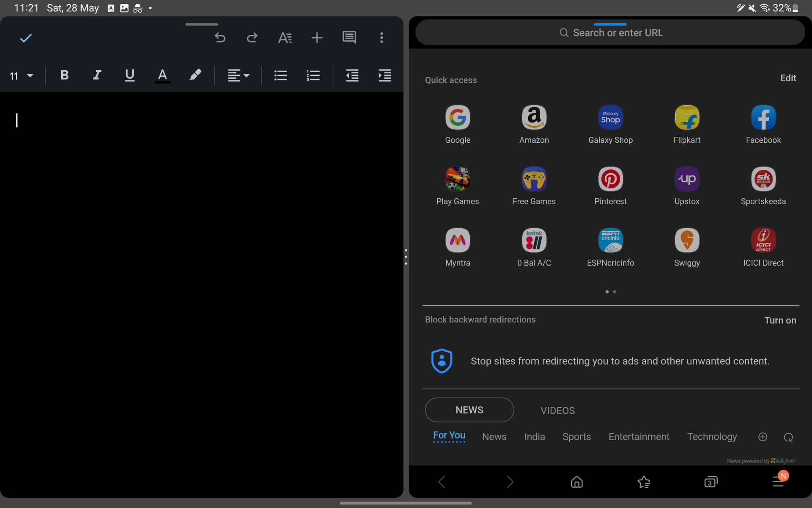Screen dimensions: 812x508
Task: Open the insert menu with the plus icon
Action: [x=317, y=38]
